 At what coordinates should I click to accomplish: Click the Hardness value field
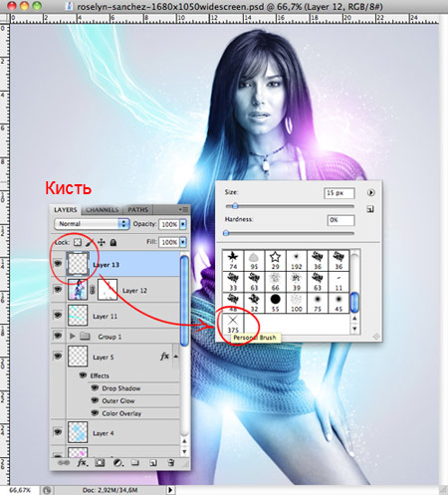click(340, 220)
